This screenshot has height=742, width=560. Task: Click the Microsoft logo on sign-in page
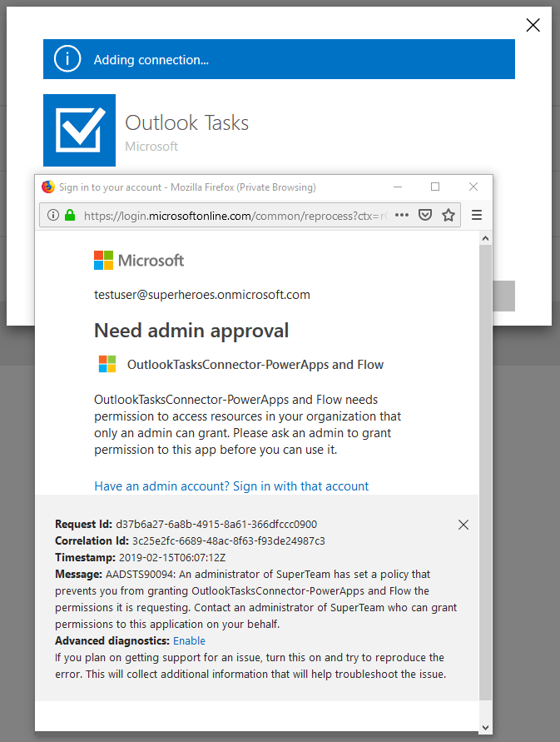139,261
